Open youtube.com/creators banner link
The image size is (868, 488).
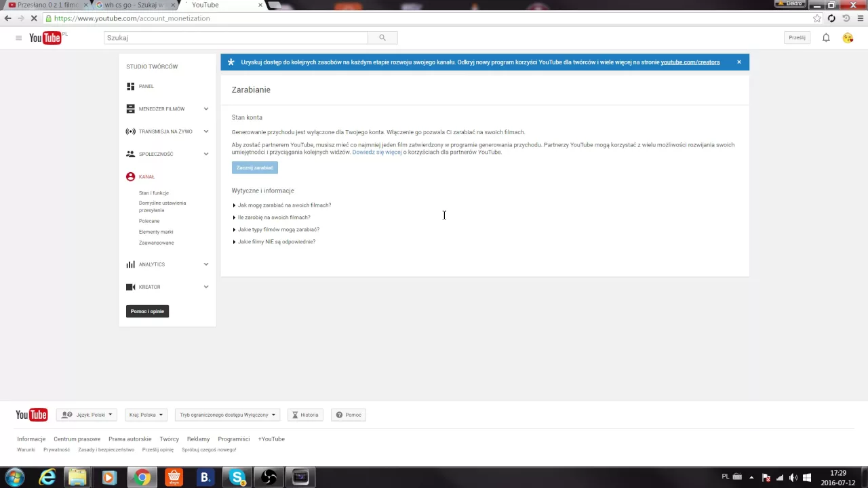pyautogui.click(x=690, y=62)
